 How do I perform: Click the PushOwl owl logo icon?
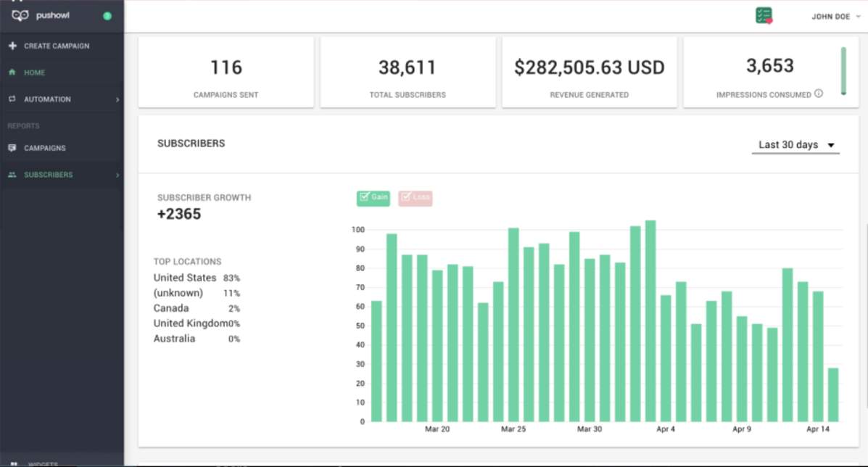pos(20,15)
